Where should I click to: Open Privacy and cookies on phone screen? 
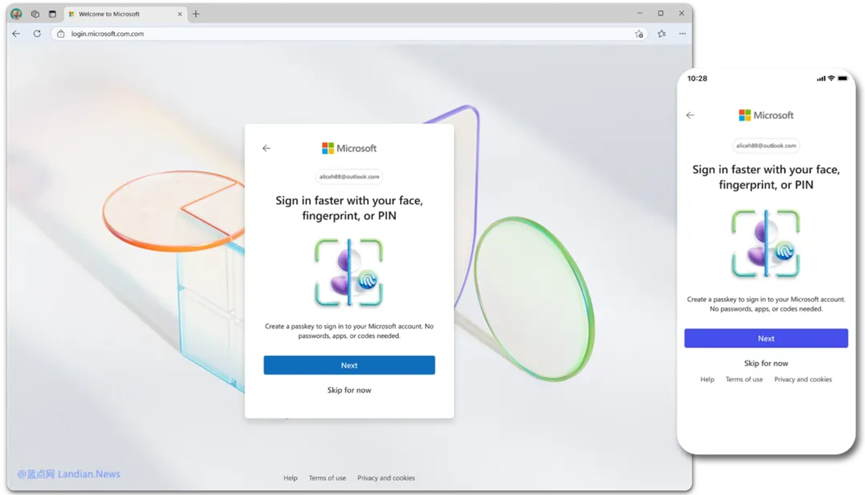[803, 379]
